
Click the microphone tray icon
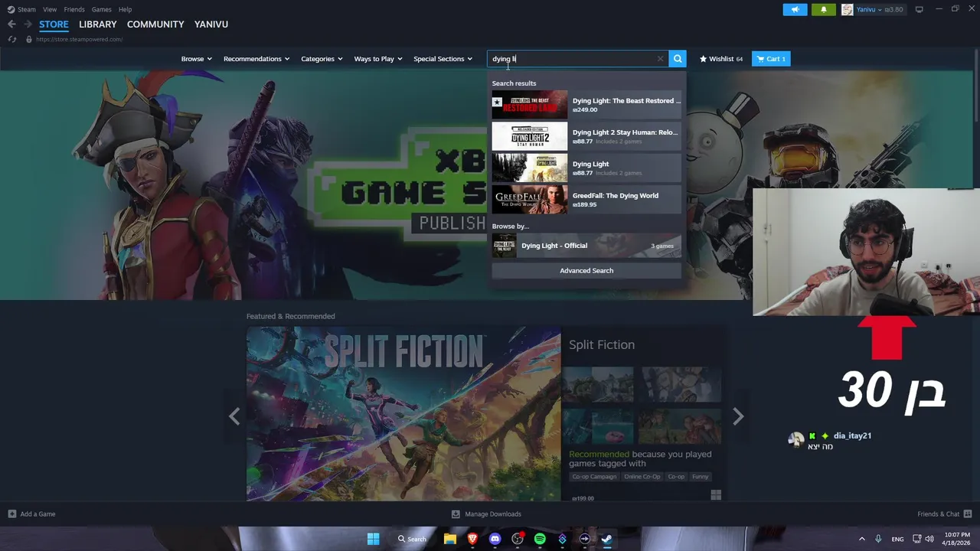(x=878, y=539)
